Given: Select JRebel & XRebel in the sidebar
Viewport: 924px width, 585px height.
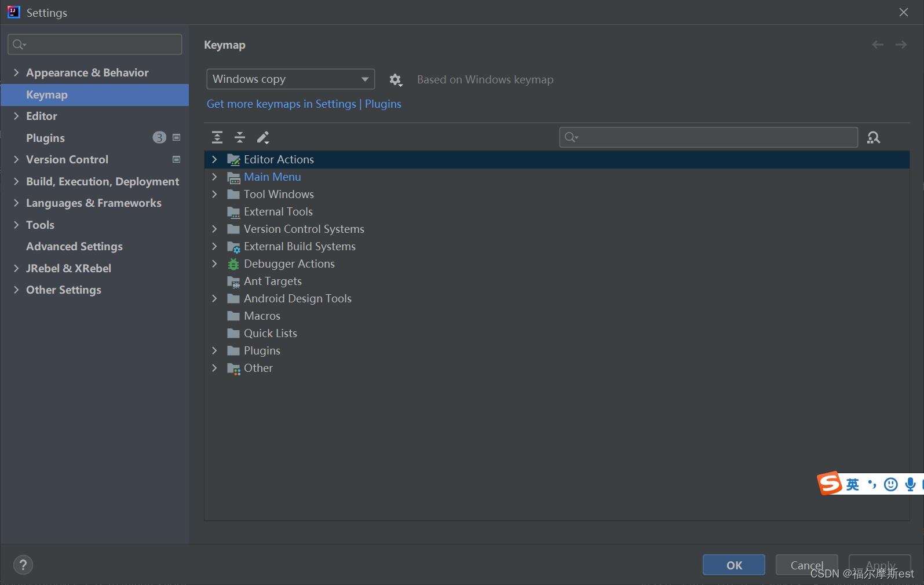Looking at the screenshot, I should click(94, 268).
